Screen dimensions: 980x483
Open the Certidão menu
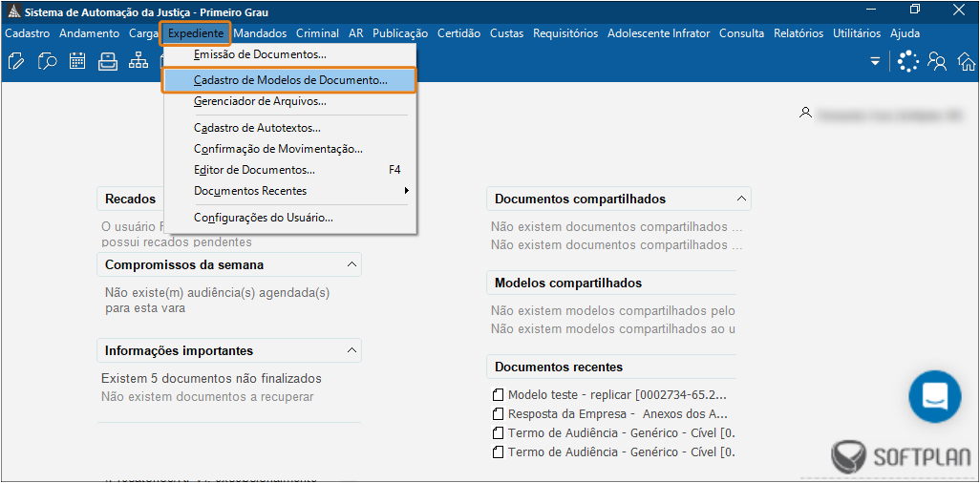point(459,33)
